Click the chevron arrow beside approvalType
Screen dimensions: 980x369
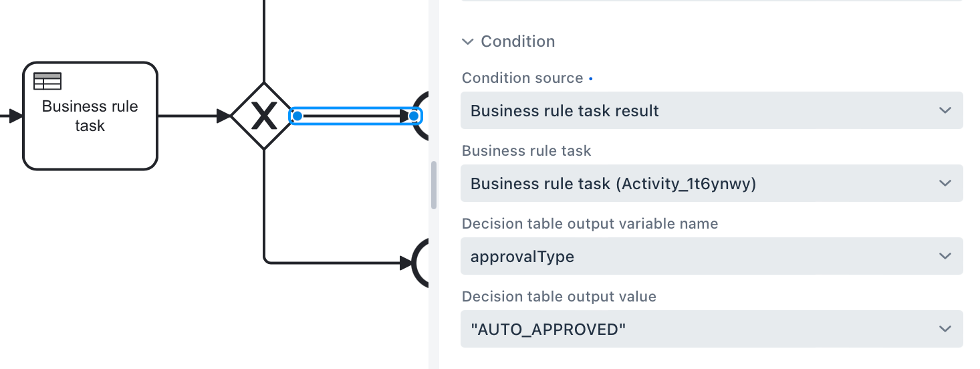point(945,256)
